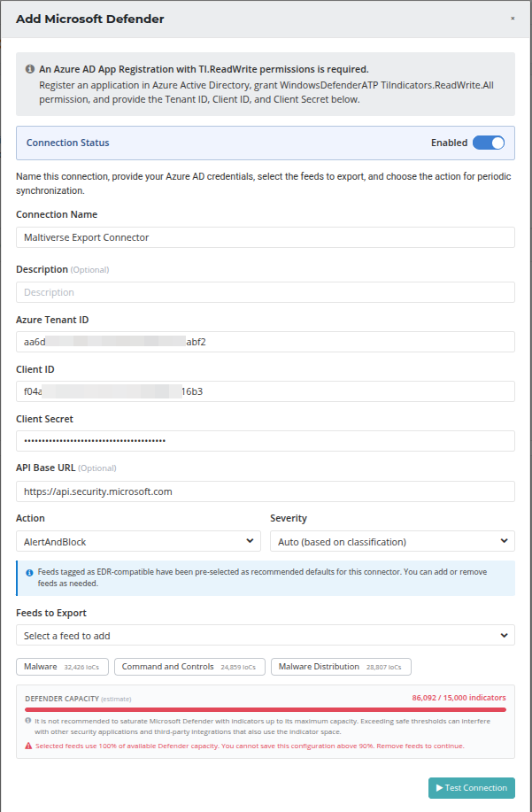The width and height of the screenshot is (532, 812).
Task: Focus the Client Secret password field
Action: [x=265, y=441]
